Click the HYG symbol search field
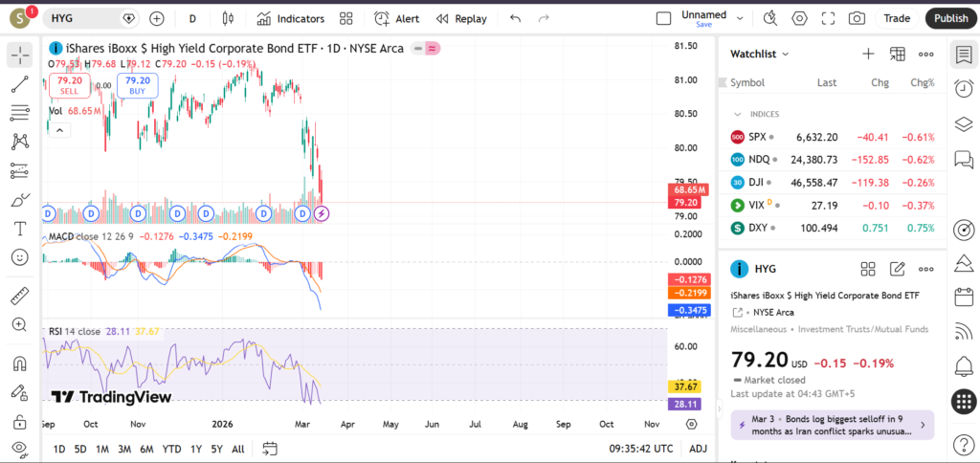The image size is (980, 463). click(86, 18)
